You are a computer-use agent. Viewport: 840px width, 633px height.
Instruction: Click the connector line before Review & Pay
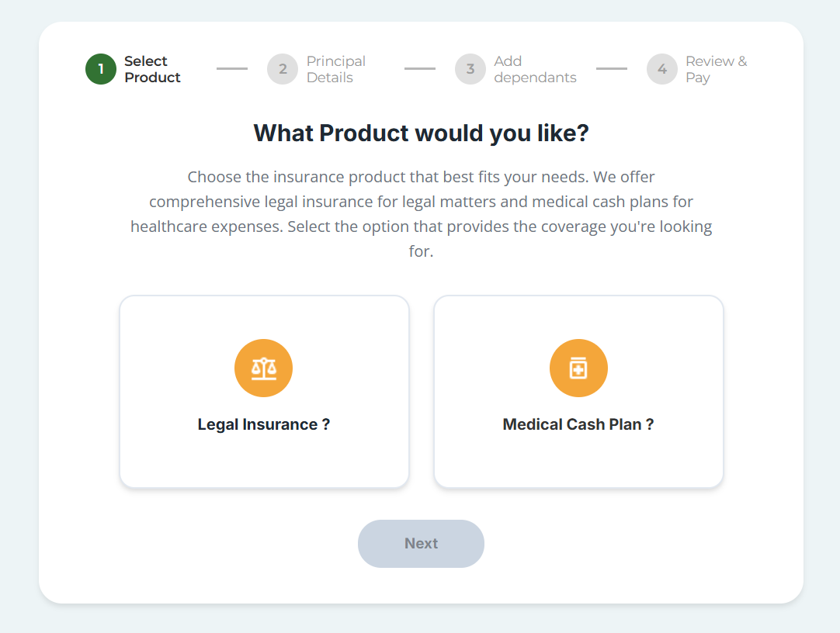pos(612,68)
